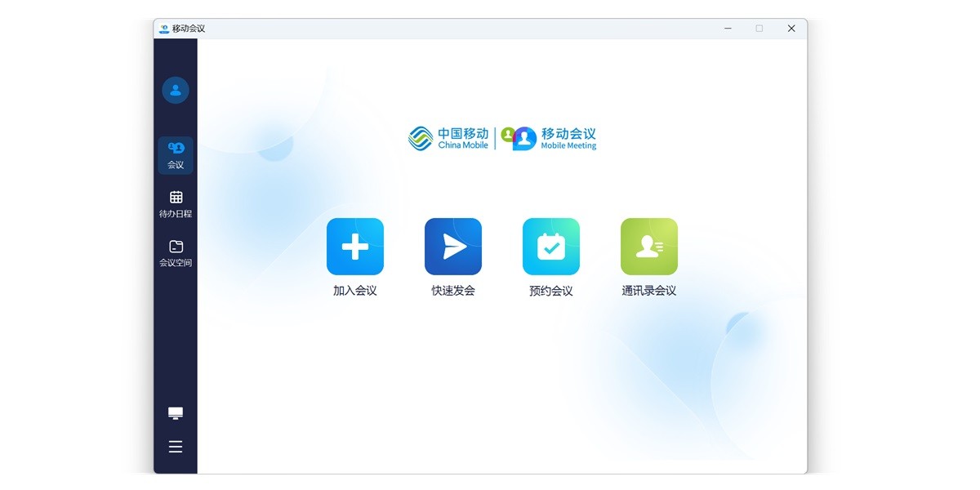
Task: Open the user profile avatar
Action: click(x=176, y=90)
